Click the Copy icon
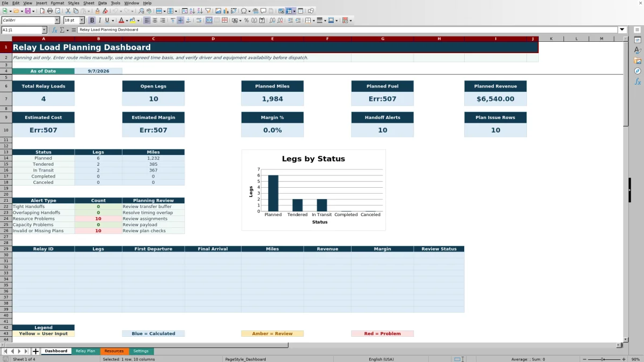 click(76, 11)
